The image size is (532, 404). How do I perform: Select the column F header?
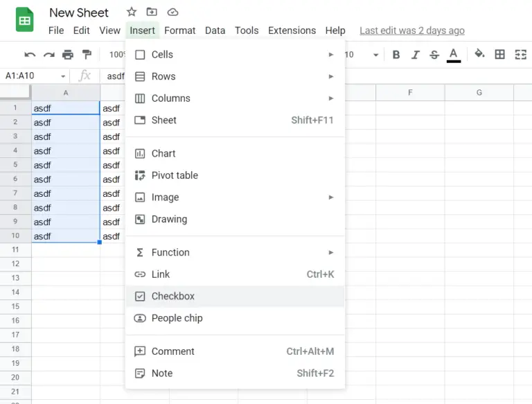point(410,93)
